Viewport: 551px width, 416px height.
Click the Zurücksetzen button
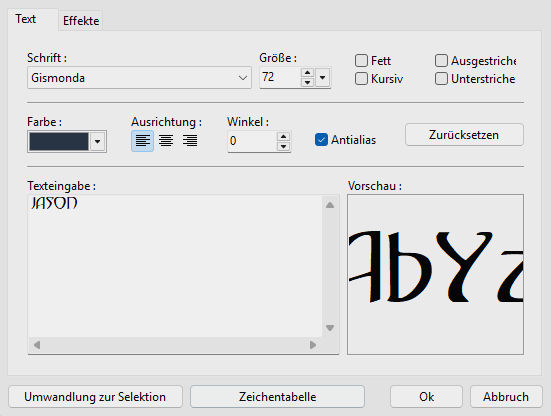point(464,135)
